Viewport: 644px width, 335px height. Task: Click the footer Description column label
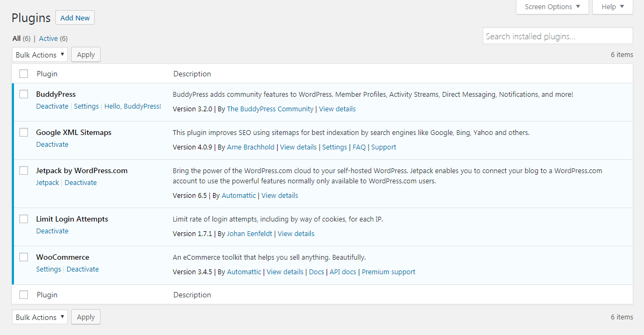point(192,295)
